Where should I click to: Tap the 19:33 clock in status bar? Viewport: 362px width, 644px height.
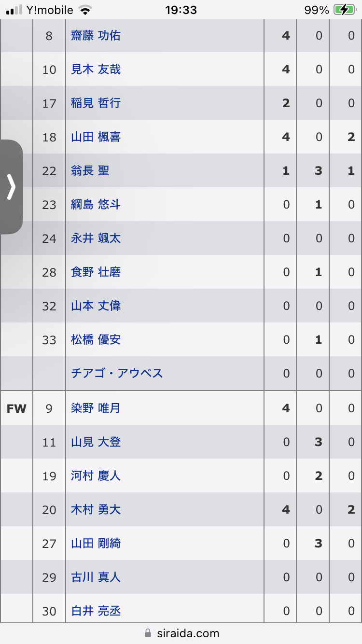coord(181,10)
